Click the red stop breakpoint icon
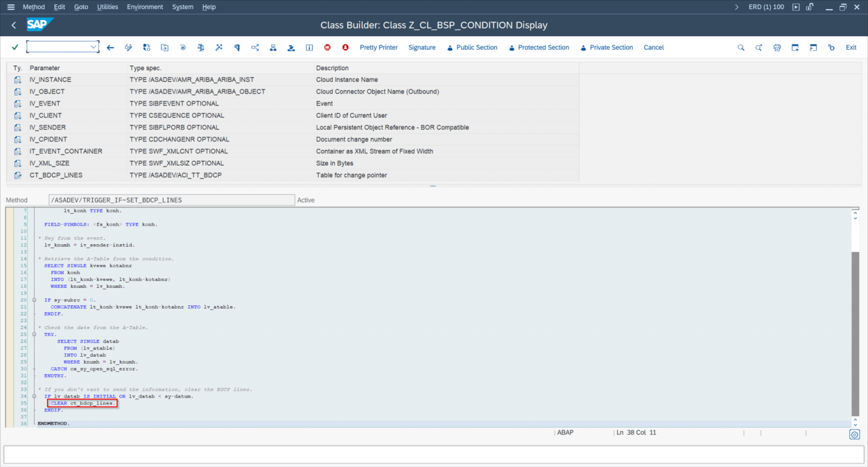 (x=327, y=47)
